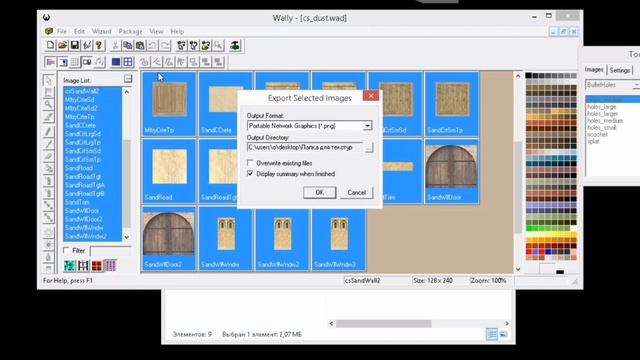The image size is (640, 360).
Task: Open the Edit menu
Action: 79,31
